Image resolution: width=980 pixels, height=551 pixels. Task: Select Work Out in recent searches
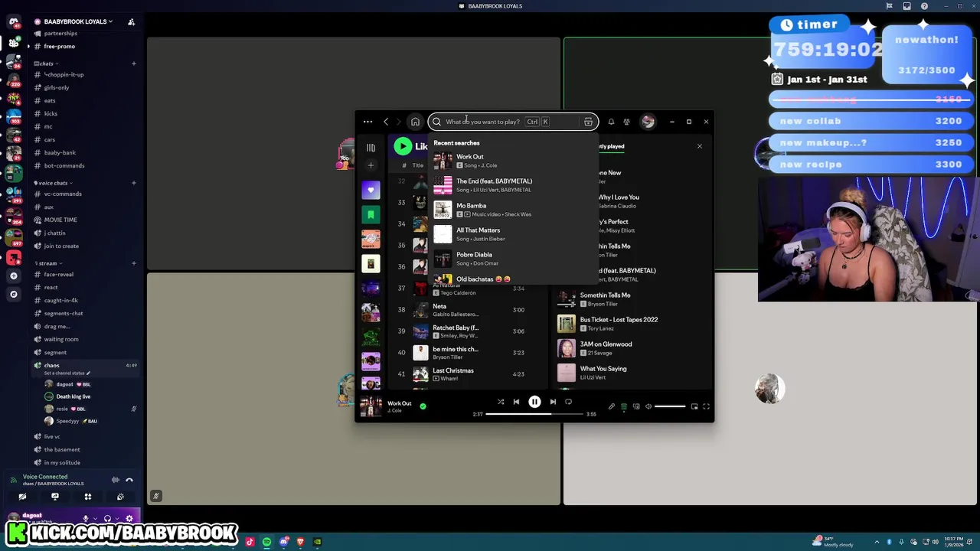pyautogui.click(x=513, y=161)
